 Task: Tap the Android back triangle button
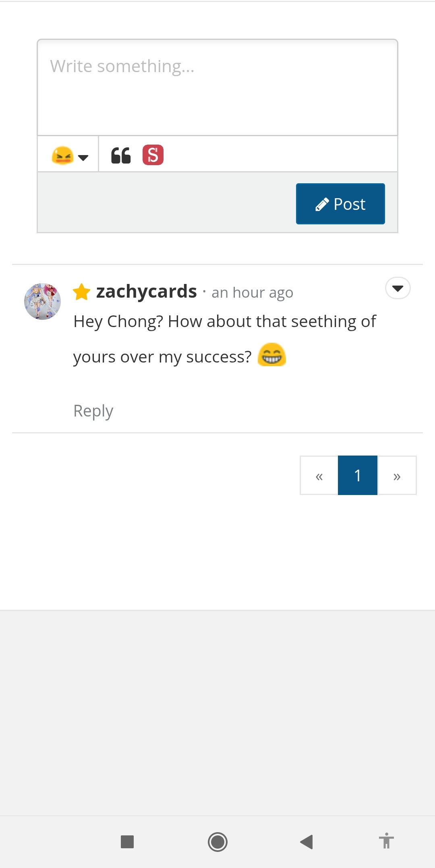pos(307,842)
